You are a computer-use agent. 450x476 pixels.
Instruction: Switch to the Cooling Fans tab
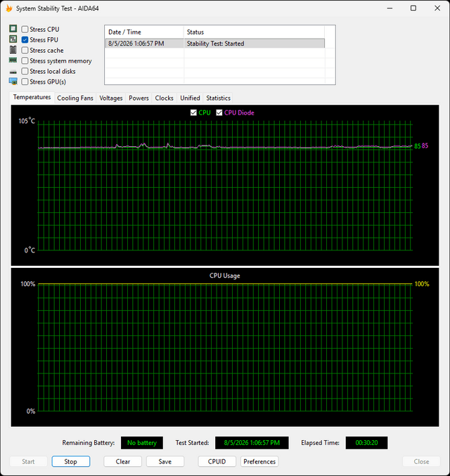[x=75, y=98]
